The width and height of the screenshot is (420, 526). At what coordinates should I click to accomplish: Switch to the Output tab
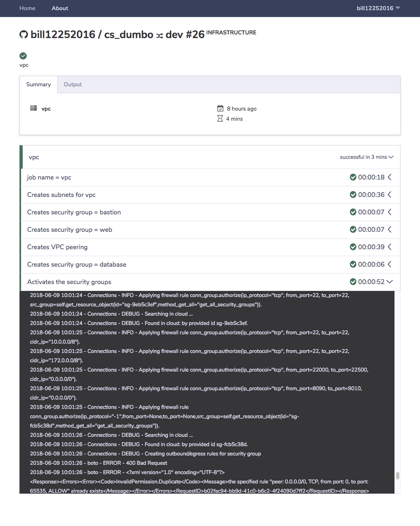pyautogui.click(x=73, y=84)
